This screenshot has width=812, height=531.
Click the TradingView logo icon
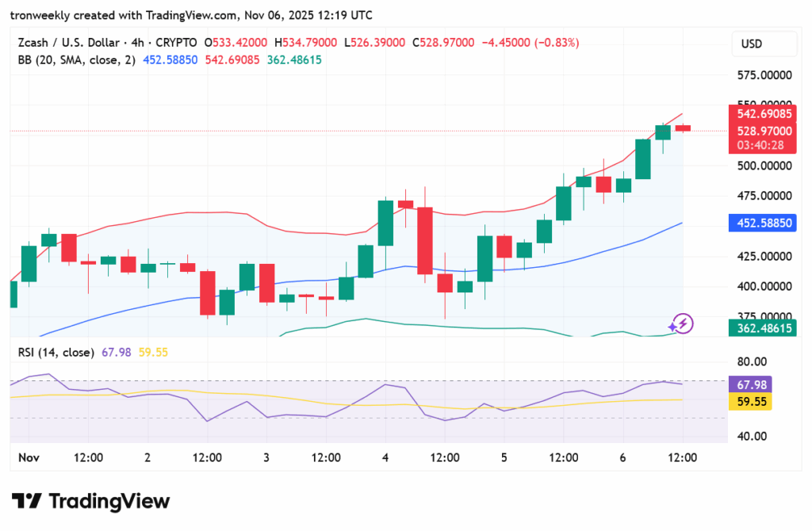tap(26, 501)
